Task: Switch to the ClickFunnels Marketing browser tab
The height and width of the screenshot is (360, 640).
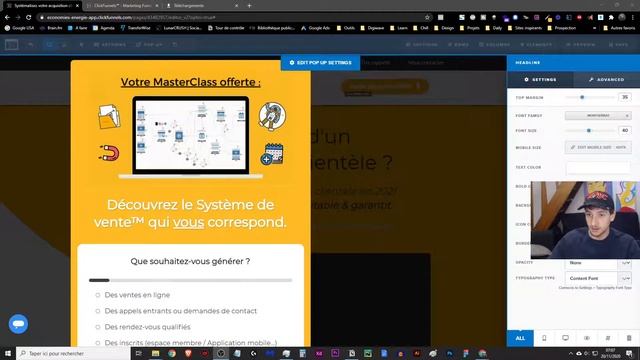Action: tap(123, 6)
